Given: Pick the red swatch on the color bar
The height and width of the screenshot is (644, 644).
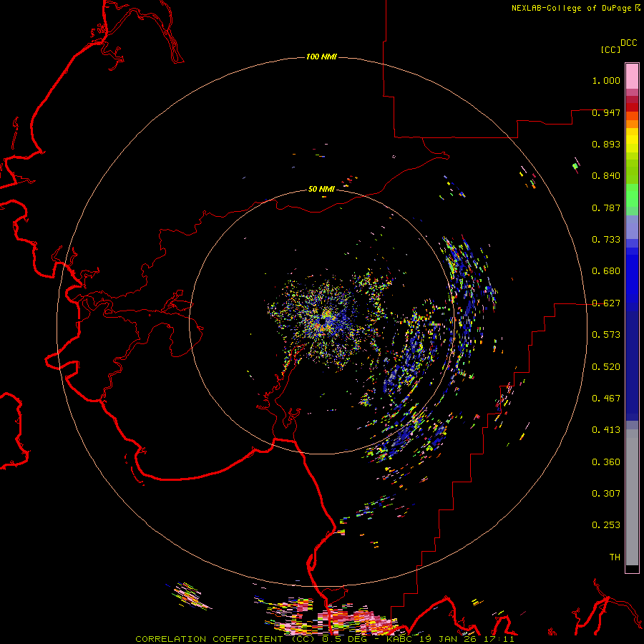Looking at the screenshot, I should (632, 107).
